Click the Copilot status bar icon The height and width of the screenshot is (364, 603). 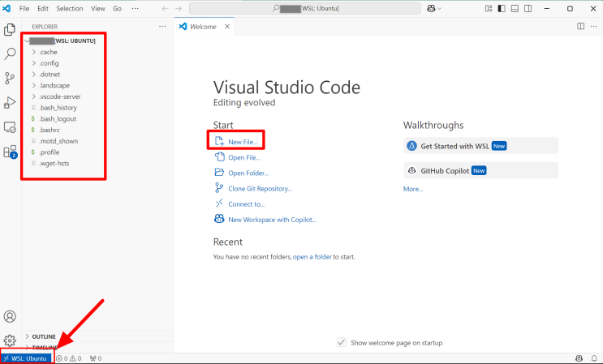click(x=579, y=358)
